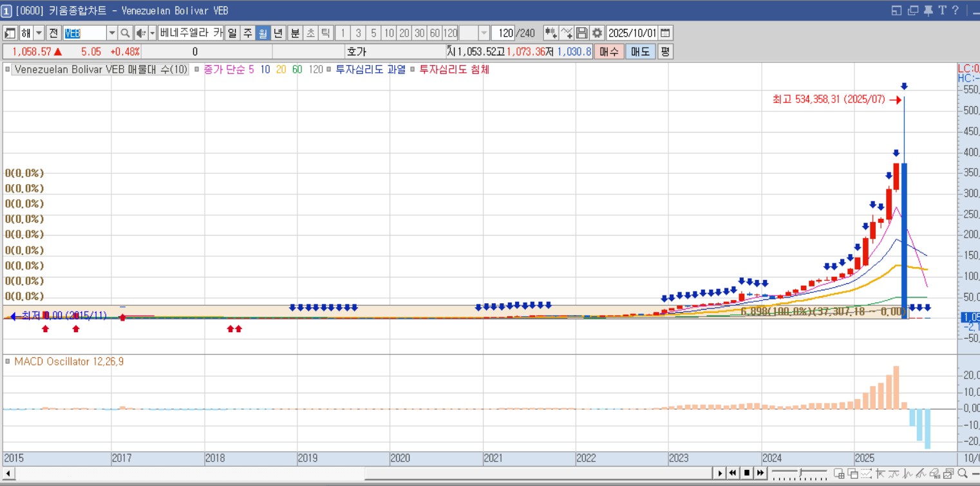Toggle the 투자심리도 과열 indicator checkbox
This screenshot has height=486, width=980.
[329, 70]
